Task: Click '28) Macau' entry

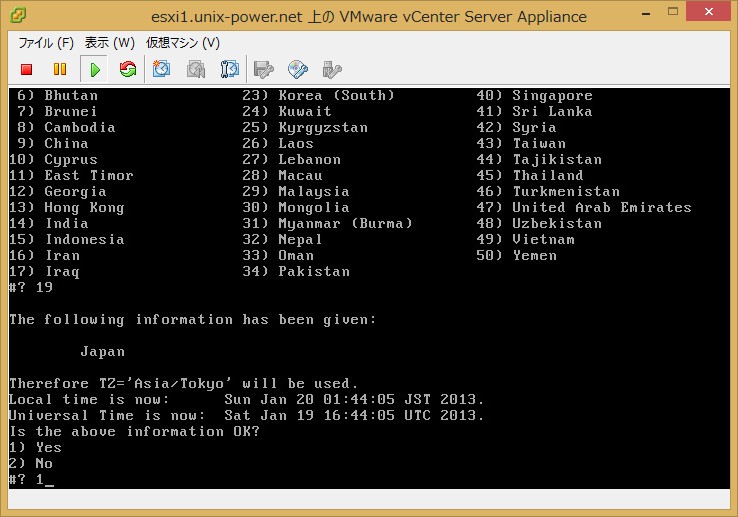Action: (282, 175)
